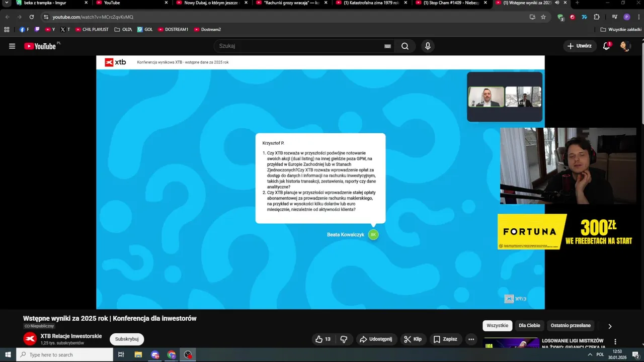Switch to Katastrofalna zima 1979 tab
Viewport: 644px width, 362px height.
point(371,3)
